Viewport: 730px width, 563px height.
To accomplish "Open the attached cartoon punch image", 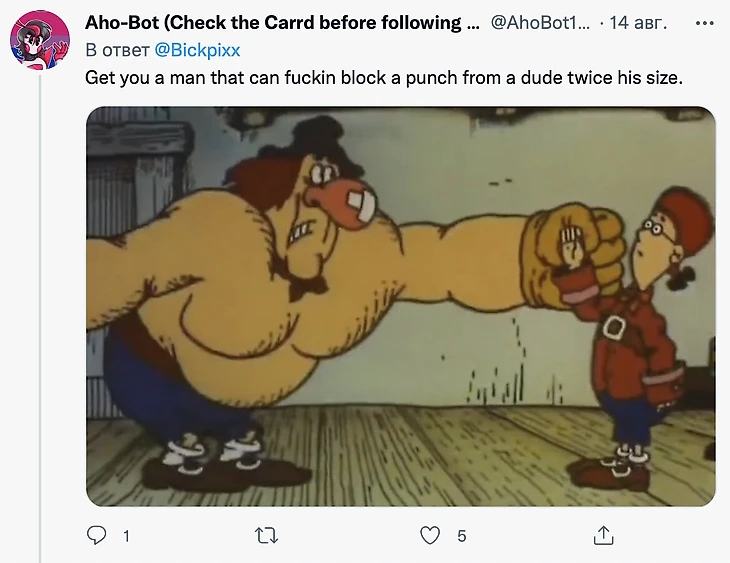I will [401, 306].
